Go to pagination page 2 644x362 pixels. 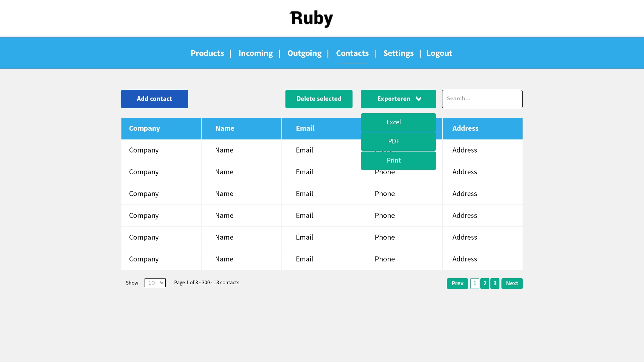485,284
